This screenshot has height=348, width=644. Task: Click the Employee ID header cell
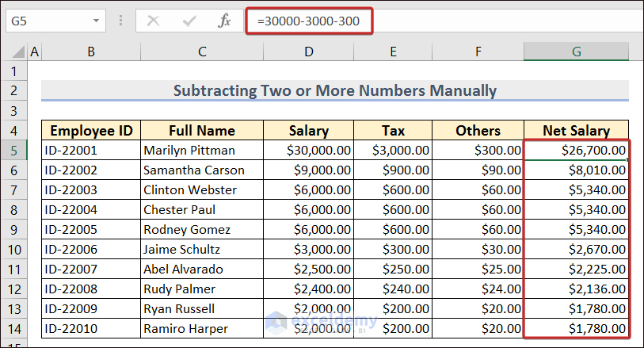click(x=91, y=131)
